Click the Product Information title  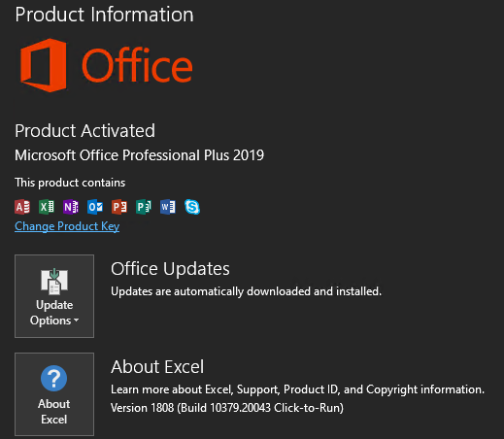point(104,15)
